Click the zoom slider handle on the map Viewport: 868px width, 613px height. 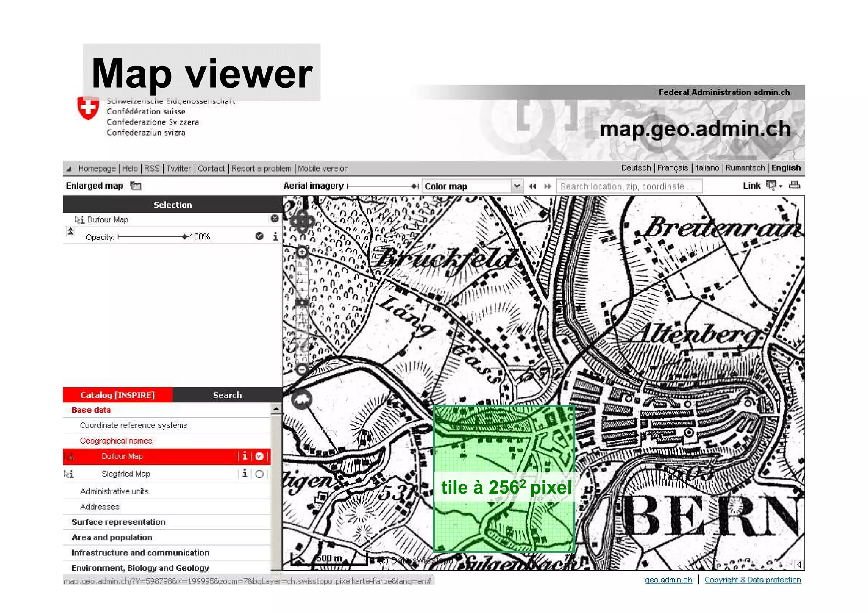(x=302, y=302)
